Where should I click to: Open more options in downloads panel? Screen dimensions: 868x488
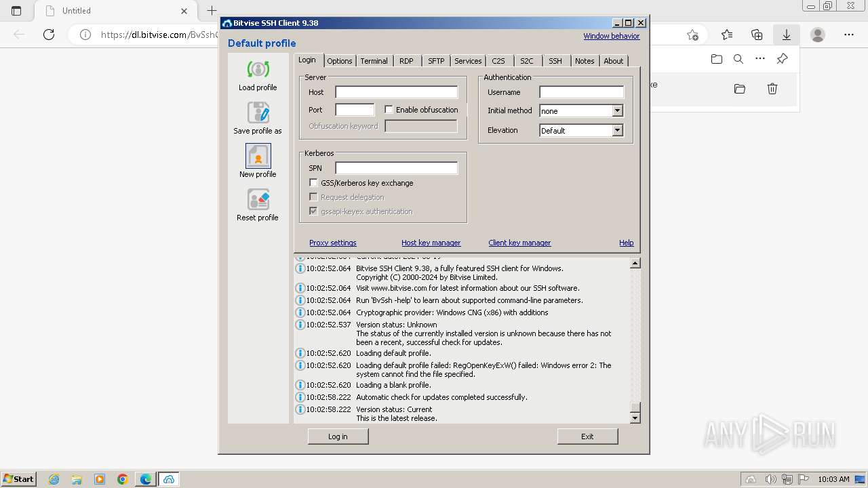(x=760, y=59)
